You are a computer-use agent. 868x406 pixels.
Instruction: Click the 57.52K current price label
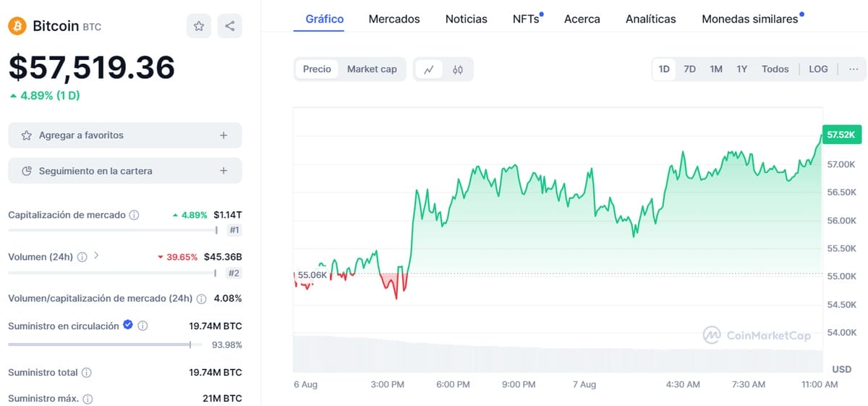pyautogui.click(x=841, y=135)
